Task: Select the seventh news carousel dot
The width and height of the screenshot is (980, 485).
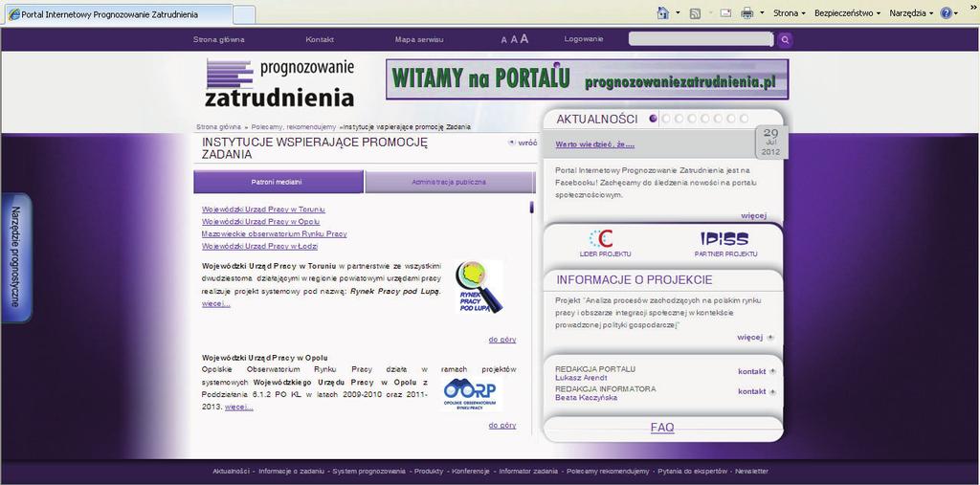Action: coord(731,119)
